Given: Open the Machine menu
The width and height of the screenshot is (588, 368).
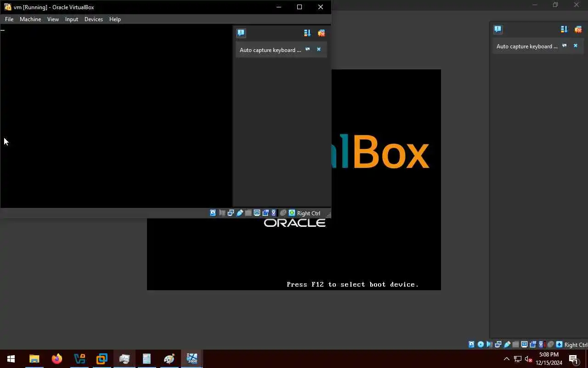Looking at the screenshot, I should coord(30,19).
